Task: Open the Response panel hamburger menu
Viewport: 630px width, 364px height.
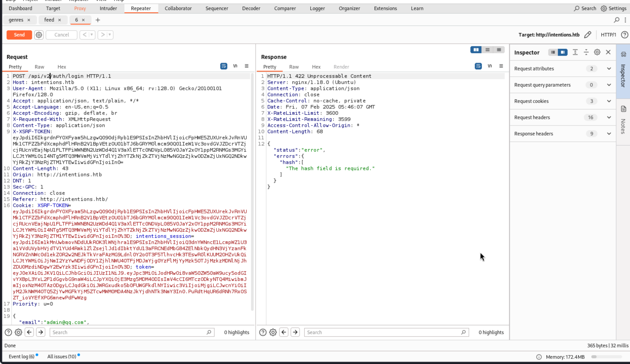Action: (x=501, y=66)
